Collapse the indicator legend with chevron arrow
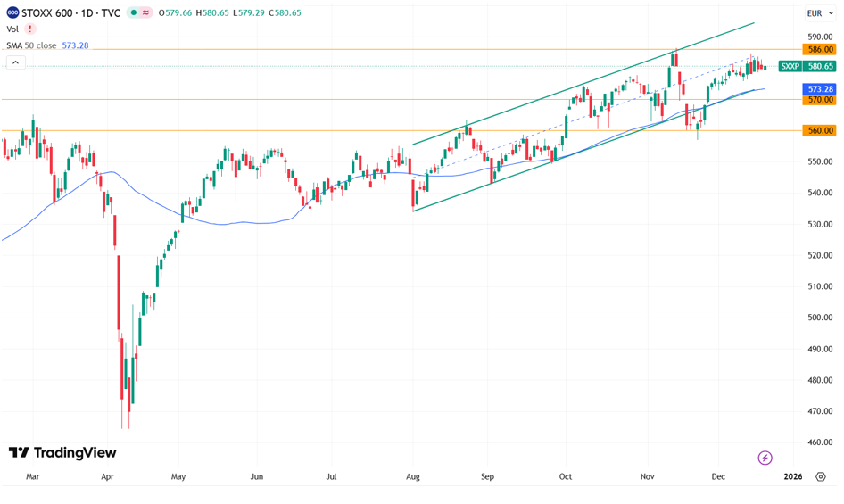Screen dimensions: 844x504 click(x=15, y=62)
